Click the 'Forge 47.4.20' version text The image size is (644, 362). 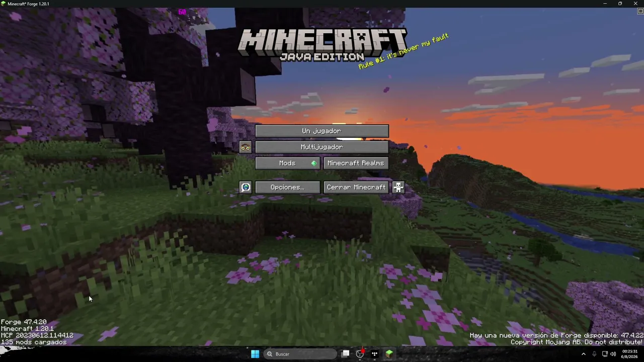click(24, 322)
